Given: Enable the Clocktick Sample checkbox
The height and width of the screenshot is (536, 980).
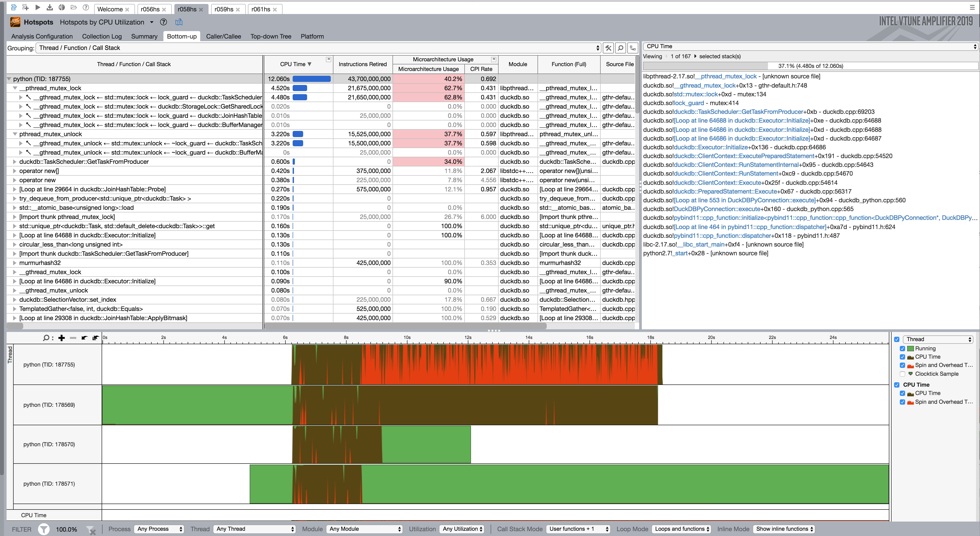Looking at the screenshot, I should pyautogui.click(x=902, y=374).
